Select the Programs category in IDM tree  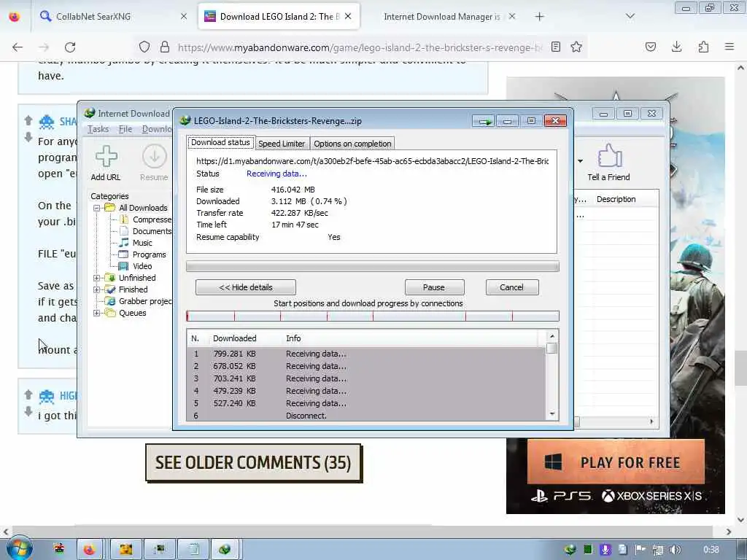click(x=149, y=254)
